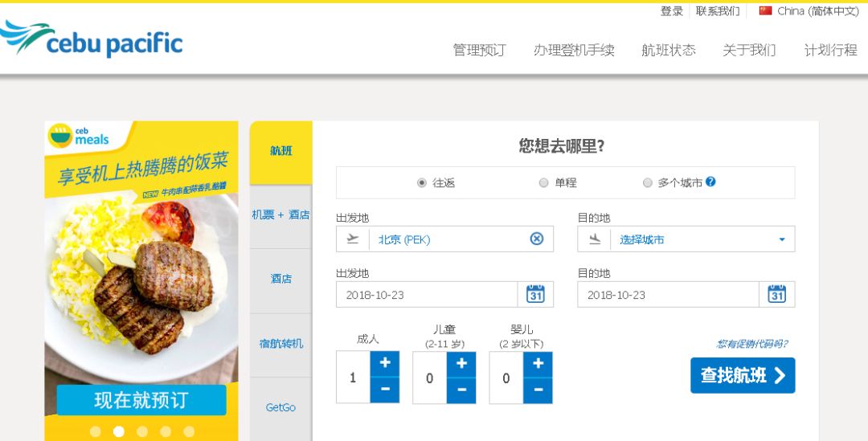Click the 成人 passenger count field
Image resolution: width=868 pixels, height=441 pixels.
coord(353,378)
